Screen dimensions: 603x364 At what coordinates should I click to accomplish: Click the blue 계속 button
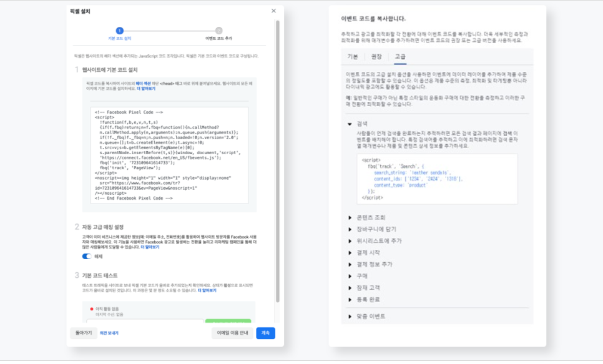pyautogui.click(x=265, y=333)
